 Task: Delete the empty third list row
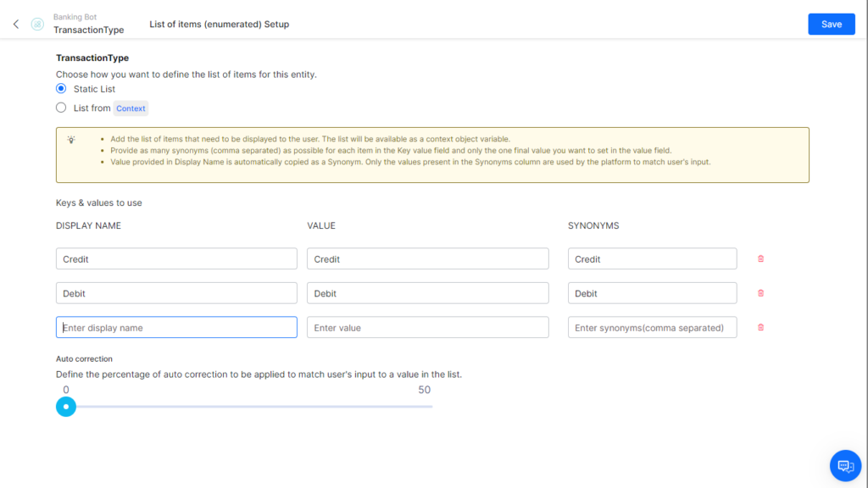click(760, 327)
